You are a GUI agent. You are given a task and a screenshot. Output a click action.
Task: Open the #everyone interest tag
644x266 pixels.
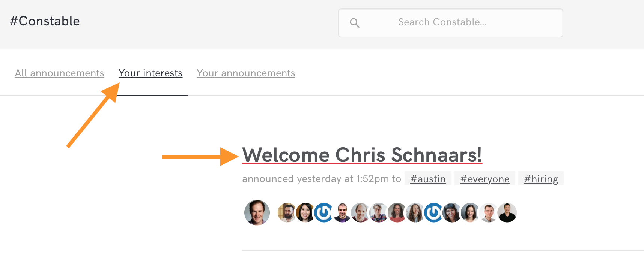[x=485, y=179]
